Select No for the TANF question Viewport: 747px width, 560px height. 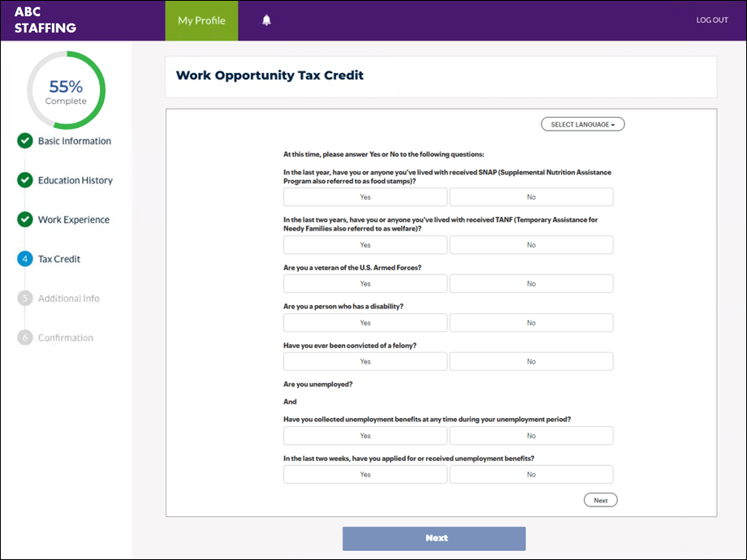[x=531, y=245]
